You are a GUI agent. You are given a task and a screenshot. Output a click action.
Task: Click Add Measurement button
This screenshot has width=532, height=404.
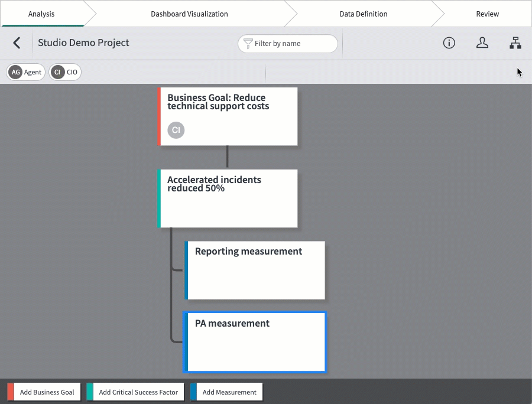coord(226,392)
